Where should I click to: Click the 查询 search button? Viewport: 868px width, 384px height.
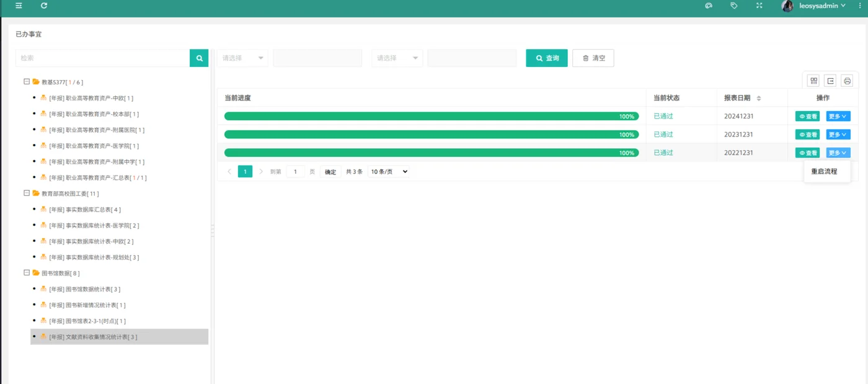547,58
